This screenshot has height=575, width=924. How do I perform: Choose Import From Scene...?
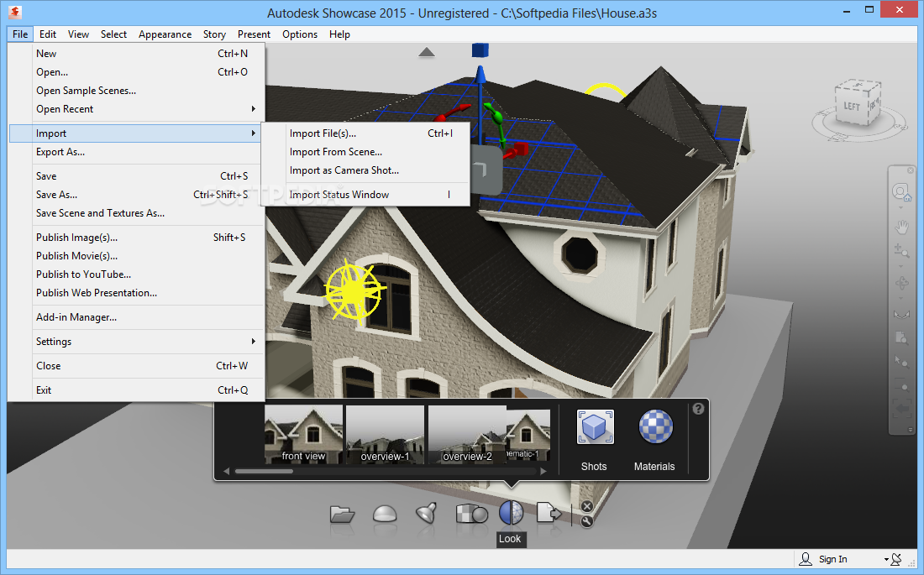coord(365,151)
